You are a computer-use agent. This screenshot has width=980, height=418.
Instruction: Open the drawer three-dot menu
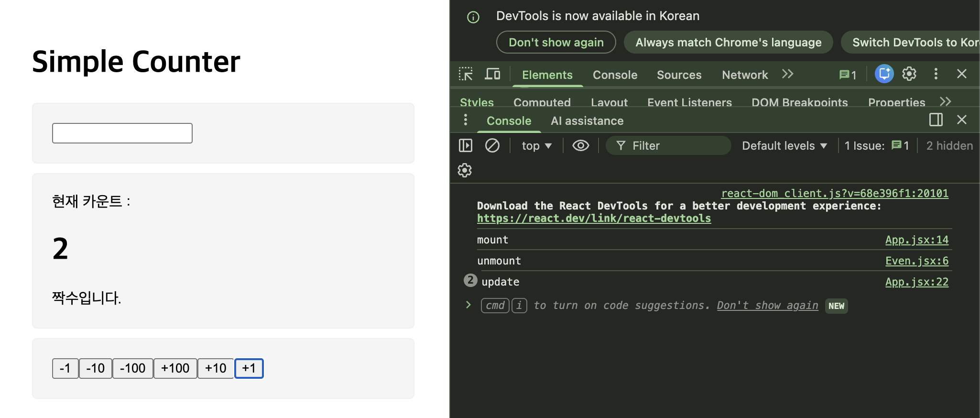tap(465, 120)
